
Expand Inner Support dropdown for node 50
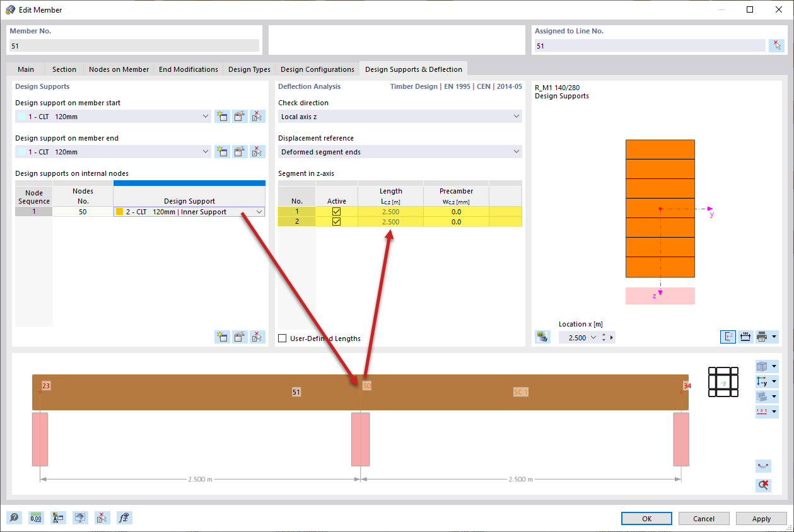coord(259,212)
